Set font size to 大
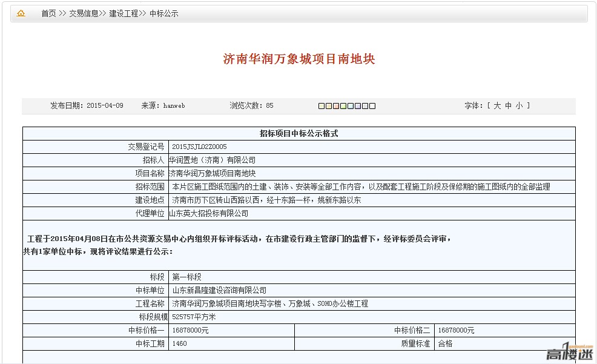 (x=497, y=106)
